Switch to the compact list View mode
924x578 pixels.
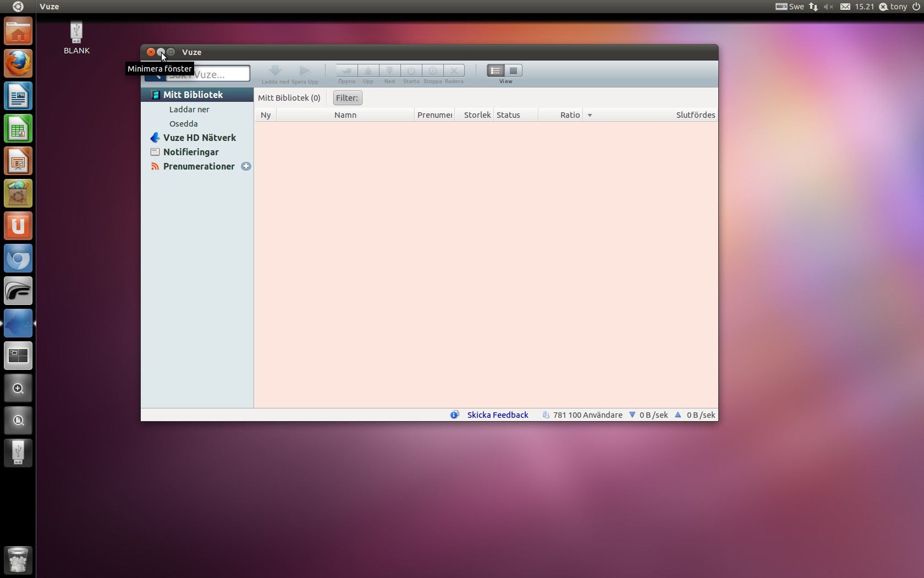(513, 70)
